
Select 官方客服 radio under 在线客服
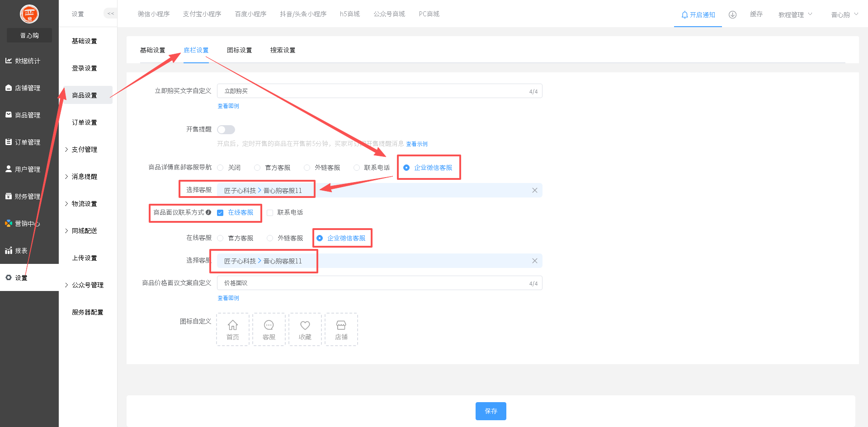[x=220, y=238]
